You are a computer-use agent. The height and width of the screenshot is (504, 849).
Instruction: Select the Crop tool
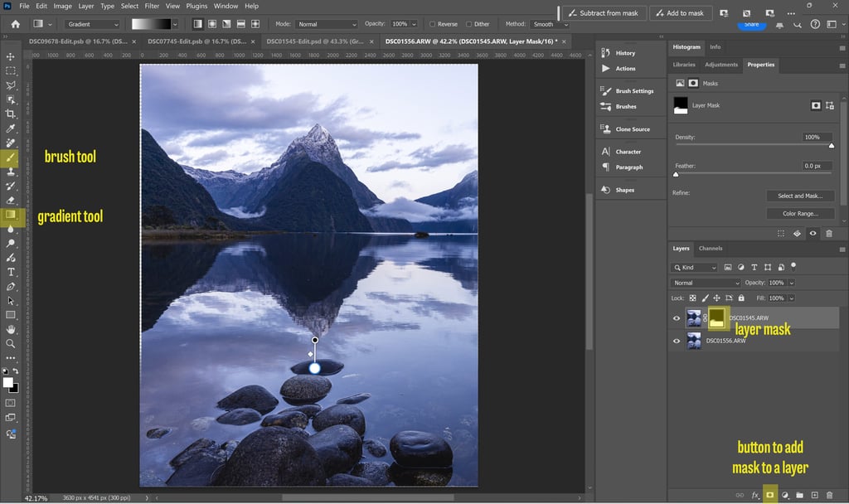click(x=10, y=114)
